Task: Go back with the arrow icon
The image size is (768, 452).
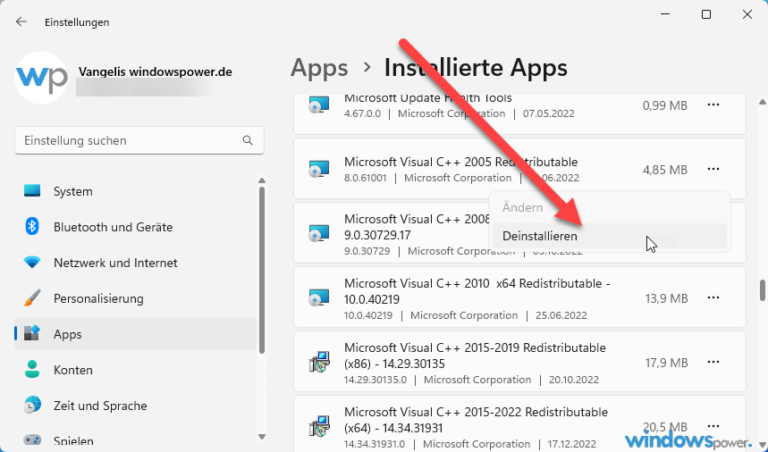Action: point(21,22)
